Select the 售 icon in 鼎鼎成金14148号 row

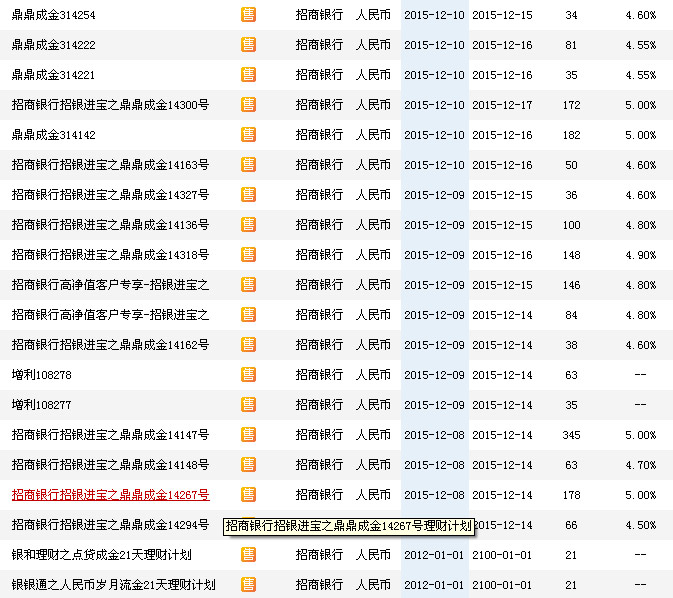click(248, 465)
